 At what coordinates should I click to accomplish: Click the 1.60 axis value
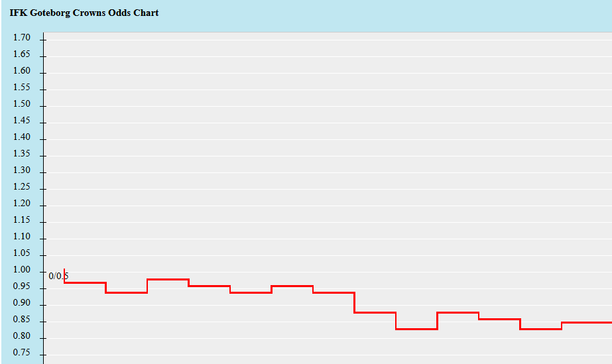point(21,71)
